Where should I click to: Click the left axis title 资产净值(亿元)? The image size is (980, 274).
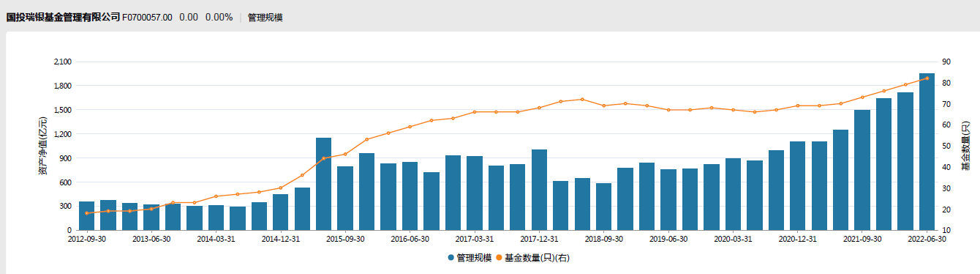pos(42,146)
